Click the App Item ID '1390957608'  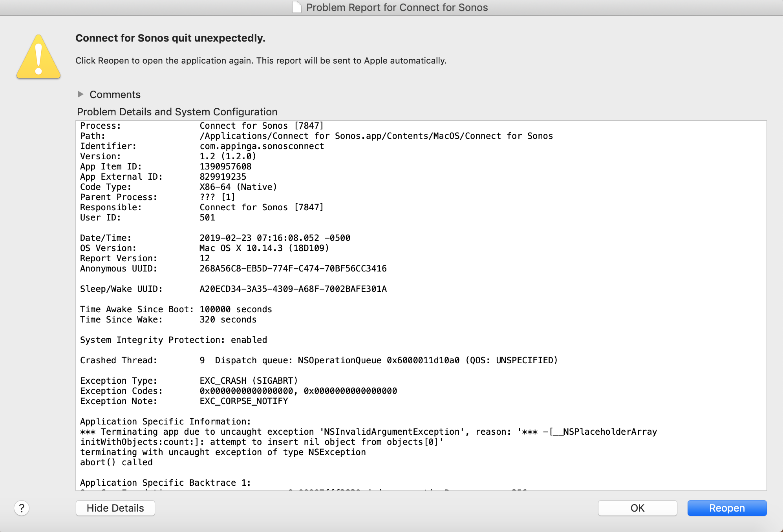point(225,166)
